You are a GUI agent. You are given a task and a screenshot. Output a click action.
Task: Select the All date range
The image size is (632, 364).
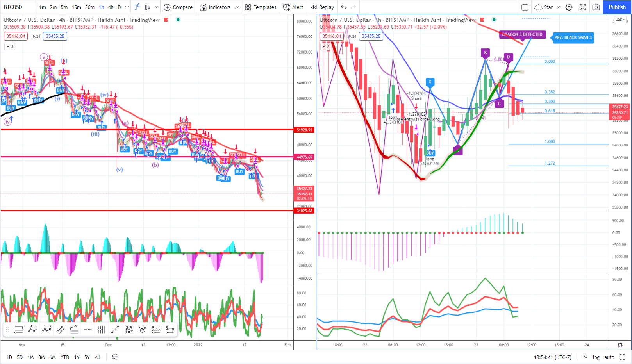[98, 357]
